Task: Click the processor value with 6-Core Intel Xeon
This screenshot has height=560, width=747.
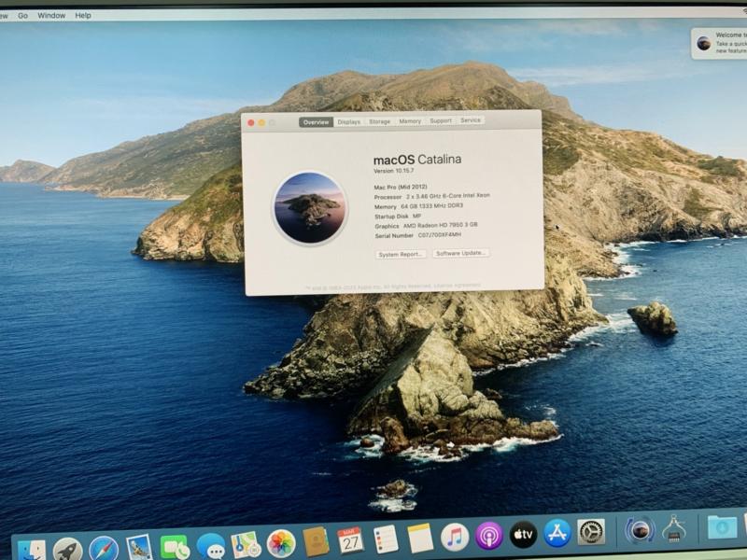Action: (x=448, y=196)
